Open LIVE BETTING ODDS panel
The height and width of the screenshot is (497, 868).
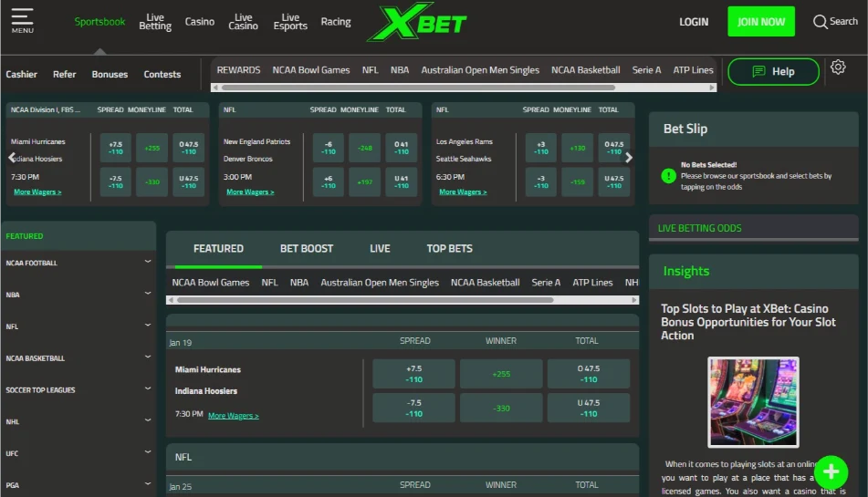pyautogui.click(x=753, y=228)
